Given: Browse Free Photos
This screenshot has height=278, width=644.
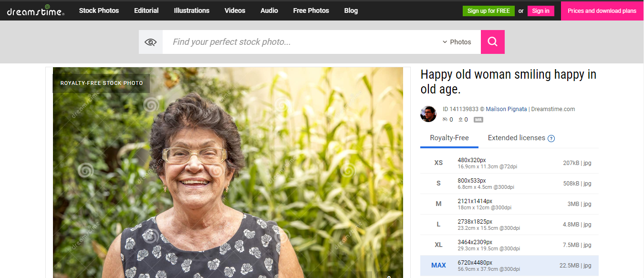Looking at the screenshot, I should [311, 10].
